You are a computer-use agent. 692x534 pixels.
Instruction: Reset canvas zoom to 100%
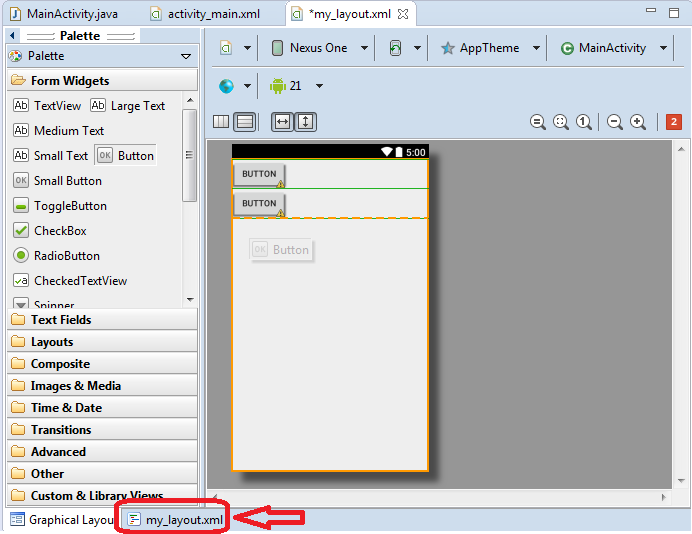(583, 122)
